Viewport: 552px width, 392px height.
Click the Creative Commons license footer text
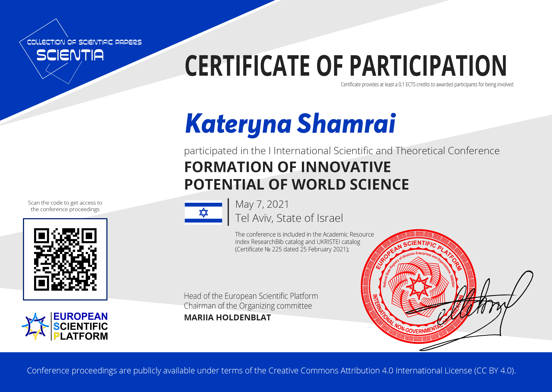(271, 371)
